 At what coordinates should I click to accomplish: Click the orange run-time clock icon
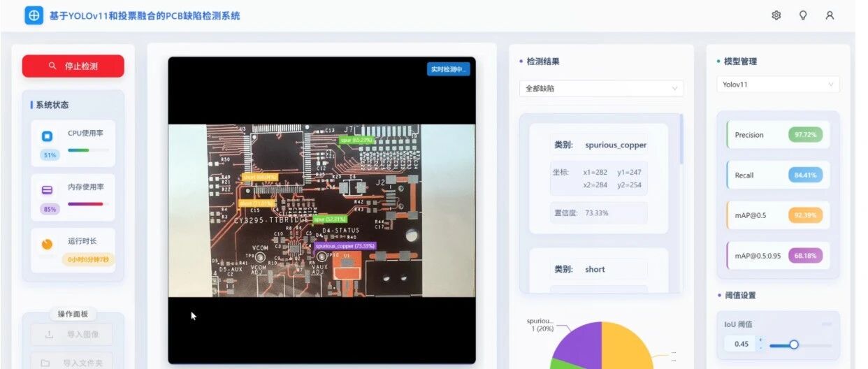pos(47,244)
